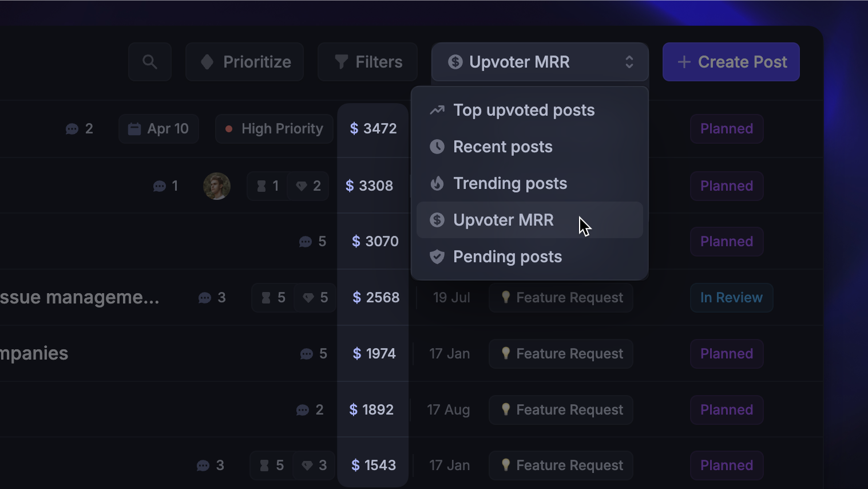Open the Filters panel
The width and height of the screenshot is (868, 489).
(367, 61)
